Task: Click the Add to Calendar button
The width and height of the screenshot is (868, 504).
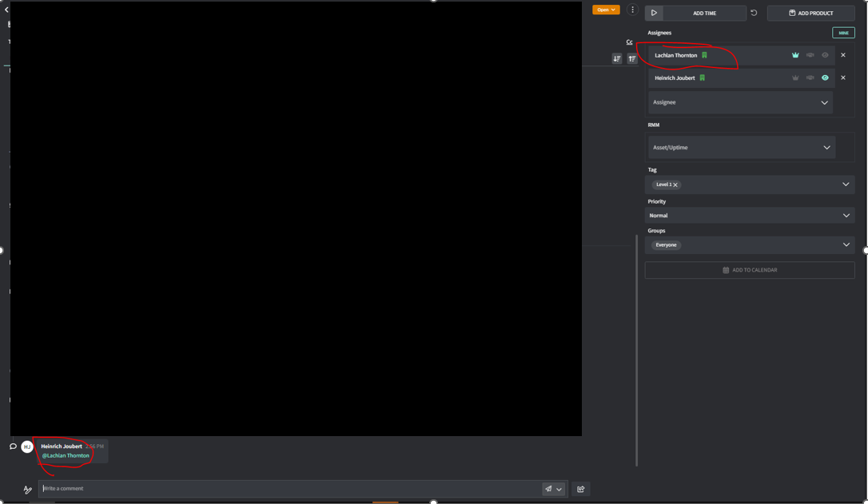Action: tap(749, 270)
